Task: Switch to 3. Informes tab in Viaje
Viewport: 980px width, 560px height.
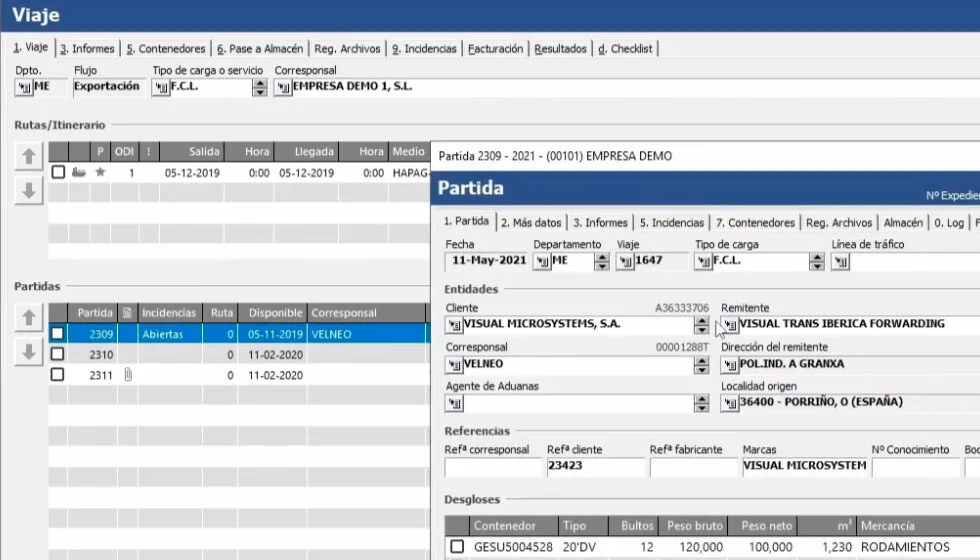Action: (x=88, y=49)
